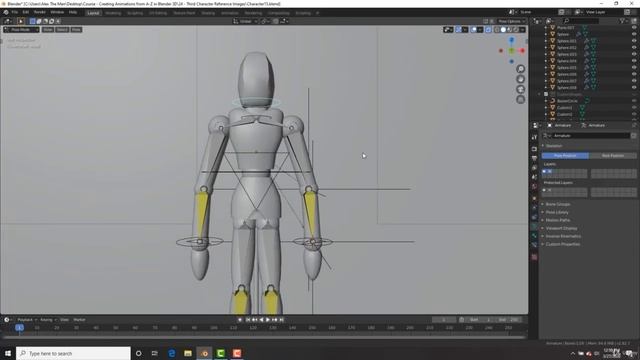
Task: Expand the Pose Library panel
Action: coord(557,212)
